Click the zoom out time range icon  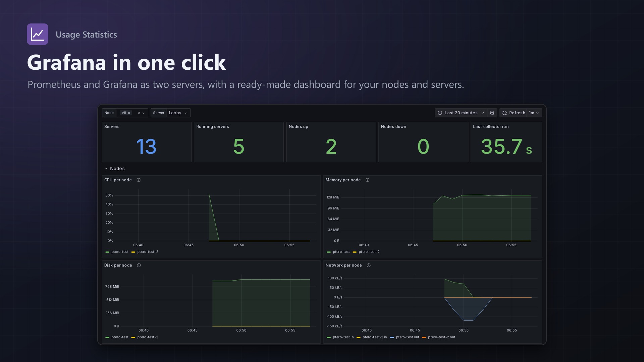(492, 113)
